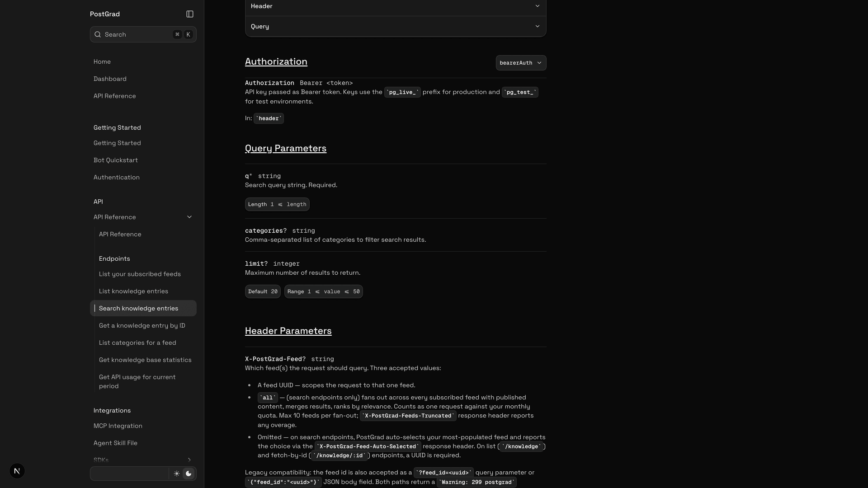The width and height of the screenshot is (868, 488).
Task: Click the Range 1 ≤ value ≤ 50 badge
Action: click(x=324, y=291)
